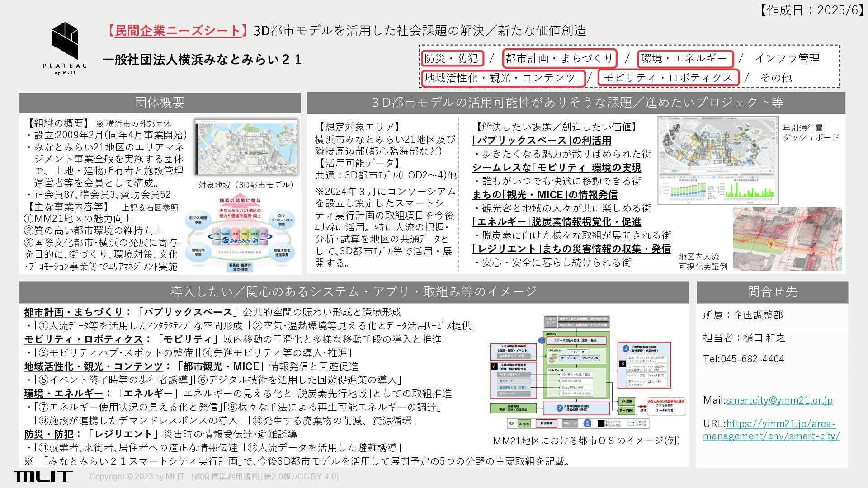Select the モビリティ・ロボティクス category box
The width and height of the screenshot is (868, 488).
(x=668, y=78)
